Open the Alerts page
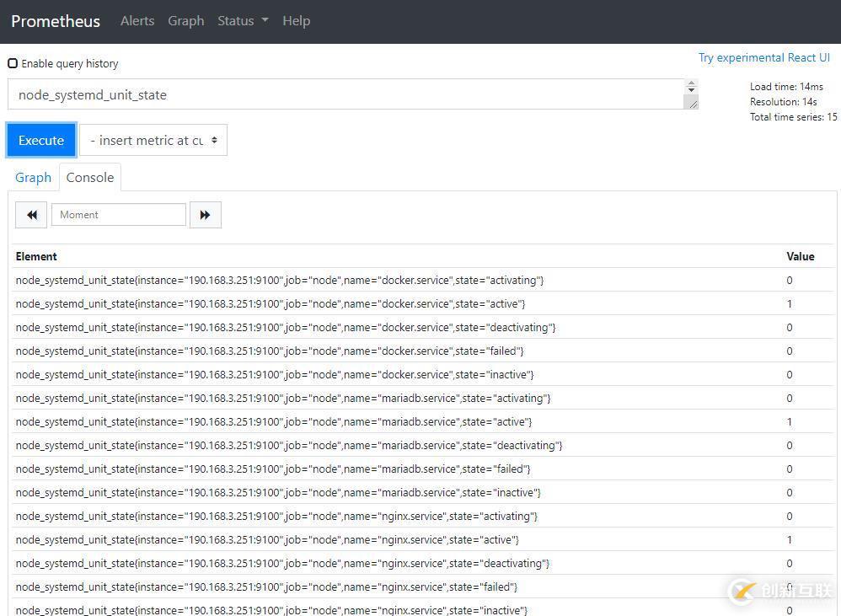Screen dimensions: 841x616 coord(137,21)
